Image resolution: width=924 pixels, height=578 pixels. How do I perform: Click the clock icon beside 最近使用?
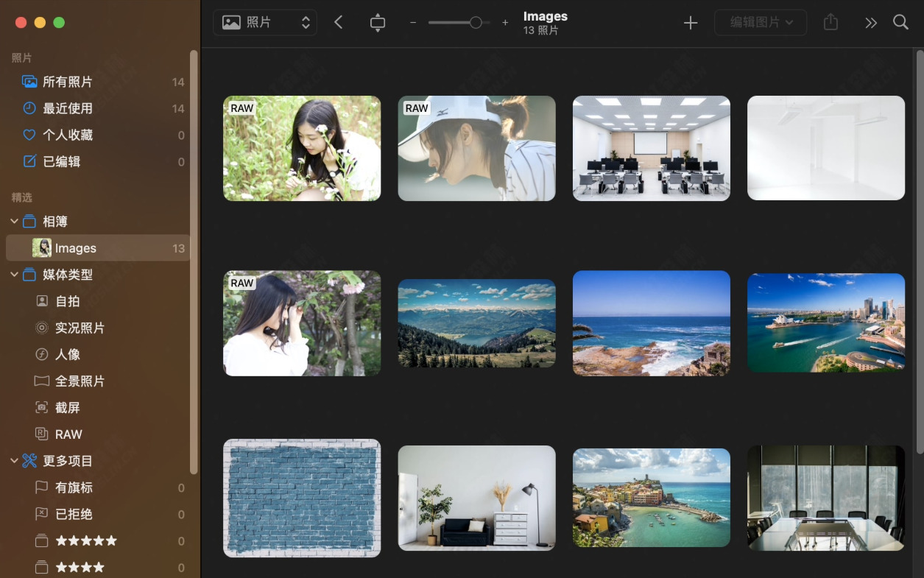pyautogui.click(x=29, y=108)
